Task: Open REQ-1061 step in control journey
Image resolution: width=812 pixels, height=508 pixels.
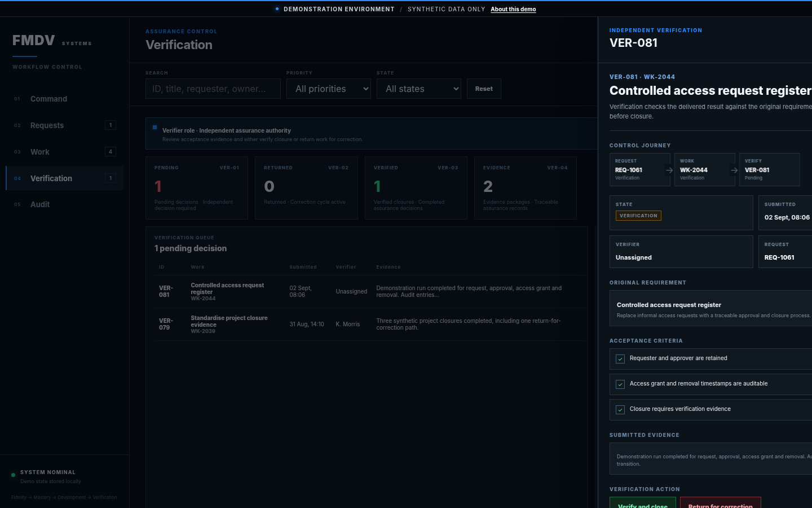Action: pyautogui.click(x=640, y=169)
